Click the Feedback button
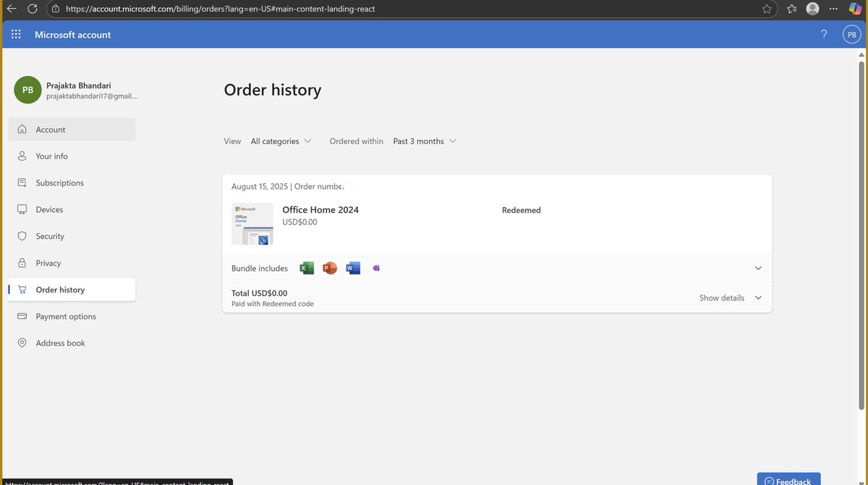 point(788,479)
